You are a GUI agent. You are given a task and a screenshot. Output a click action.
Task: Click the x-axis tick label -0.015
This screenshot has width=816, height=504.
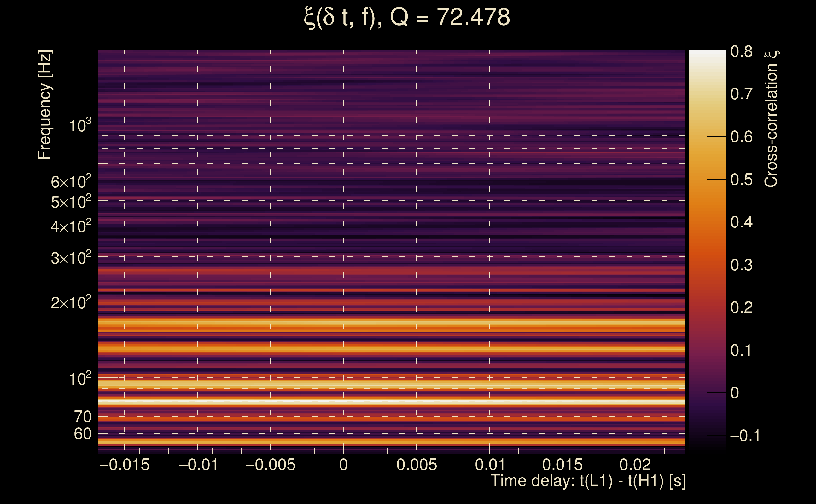[125, 465]
